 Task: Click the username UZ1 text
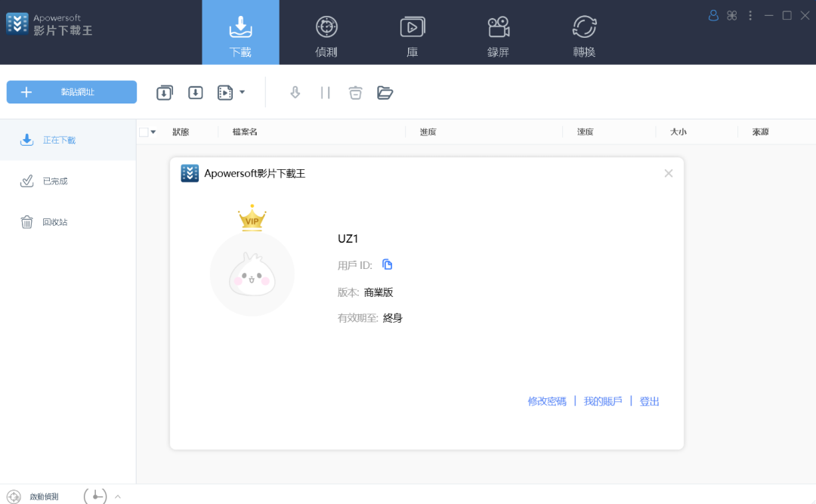pos(348,239)
